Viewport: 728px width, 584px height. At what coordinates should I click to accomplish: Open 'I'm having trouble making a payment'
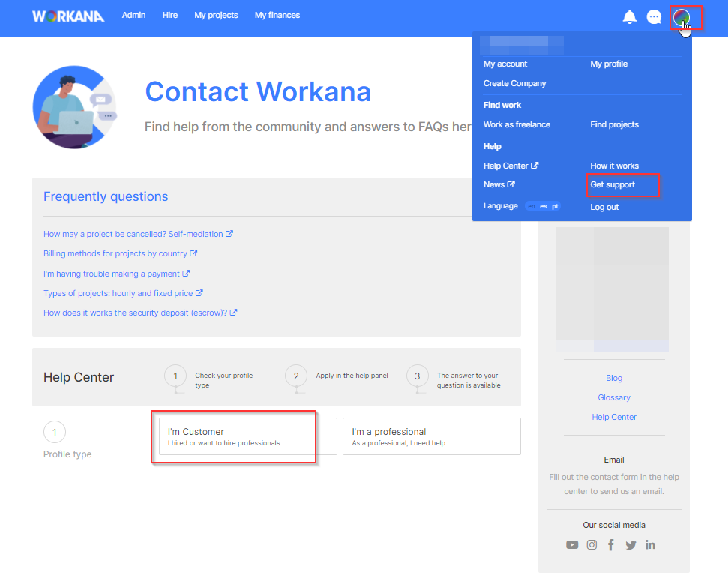[116, 274]
